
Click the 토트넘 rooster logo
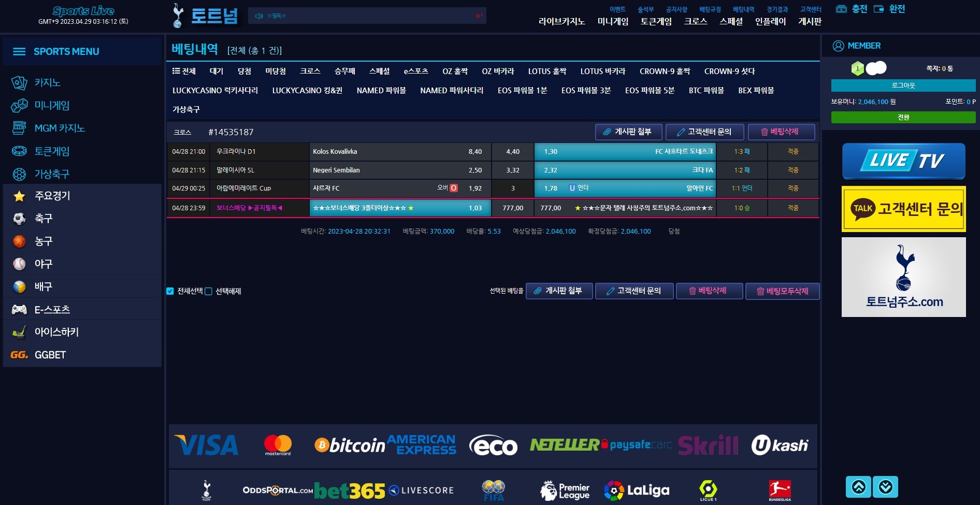point(178,16)
